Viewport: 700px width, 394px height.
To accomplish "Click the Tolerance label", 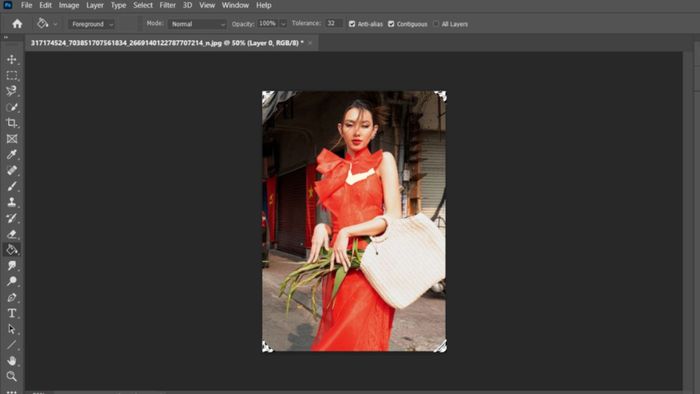I will pos(306,23).
